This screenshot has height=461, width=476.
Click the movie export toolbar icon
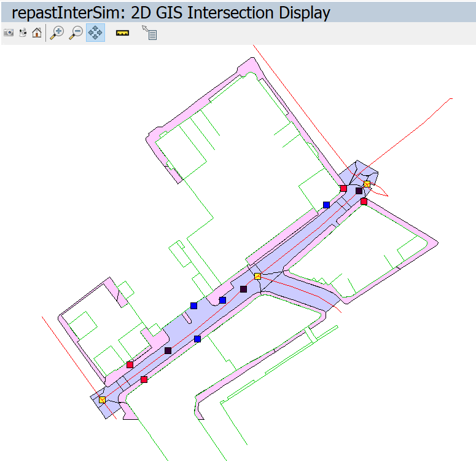(x=23, y=33)
